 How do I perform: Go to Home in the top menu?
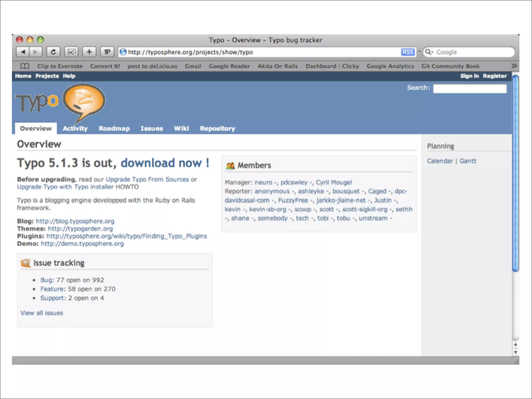point(23,76)
